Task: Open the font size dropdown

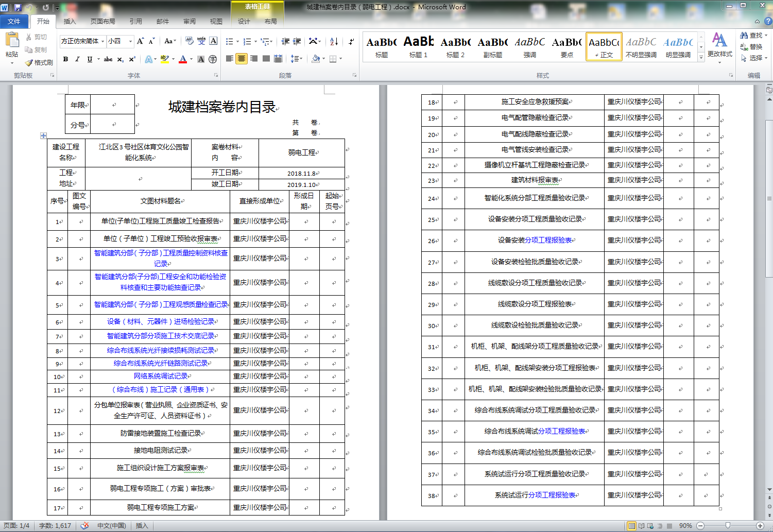Action: coord(130,41)
